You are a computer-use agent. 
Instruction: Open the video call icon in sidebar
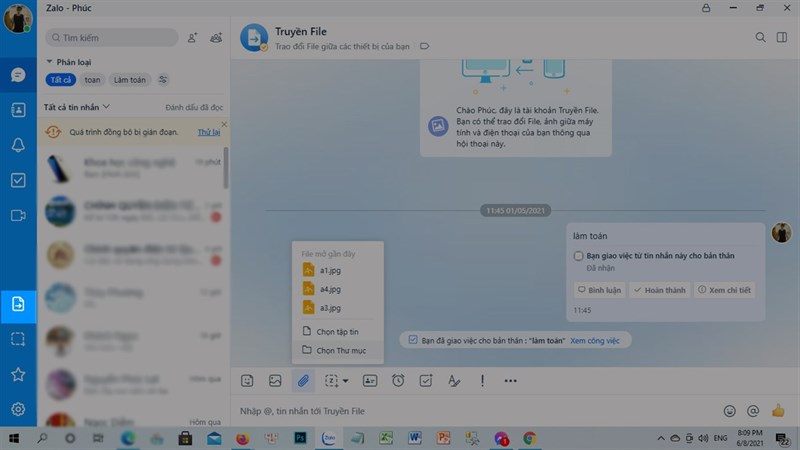[x=18, y=215]
